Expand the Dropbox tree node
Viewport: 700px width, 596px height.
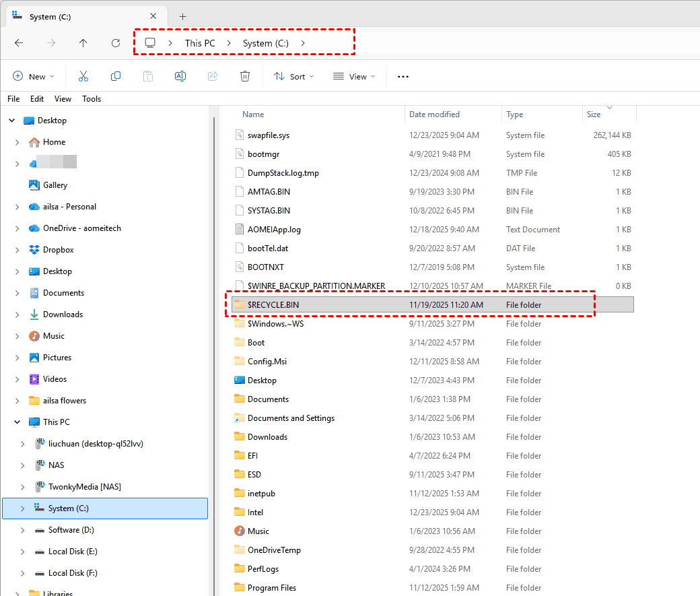17,250
